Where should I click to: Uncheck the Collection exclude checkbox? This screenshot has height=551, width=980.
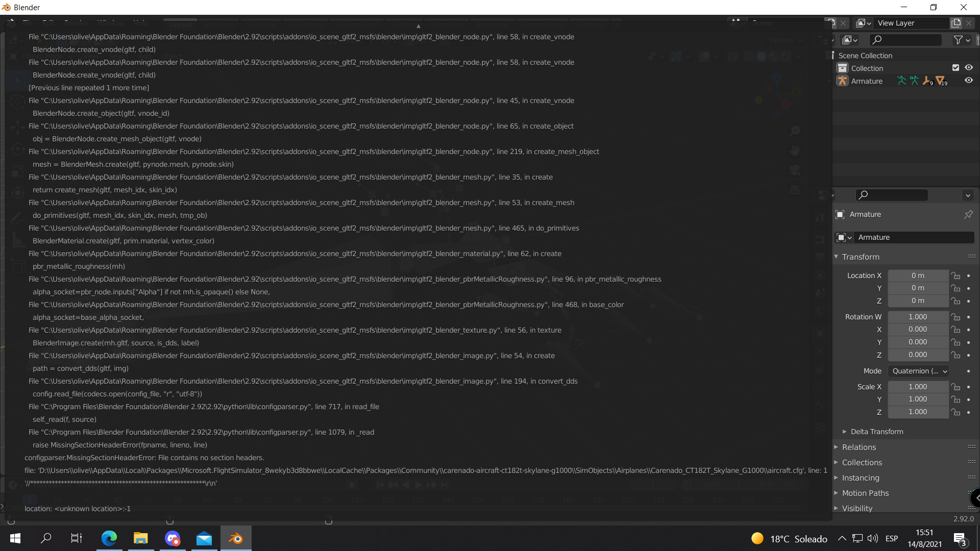[x=956, y=67]
